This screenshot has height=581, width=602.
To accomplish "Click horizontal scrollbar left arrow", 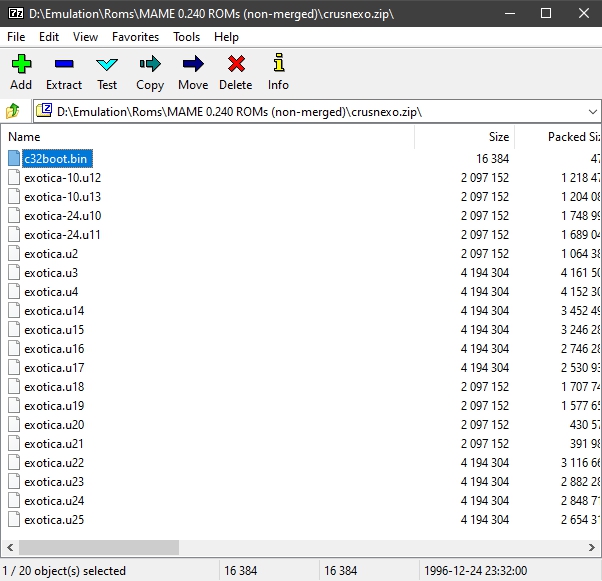I will (x=10, y=547).
